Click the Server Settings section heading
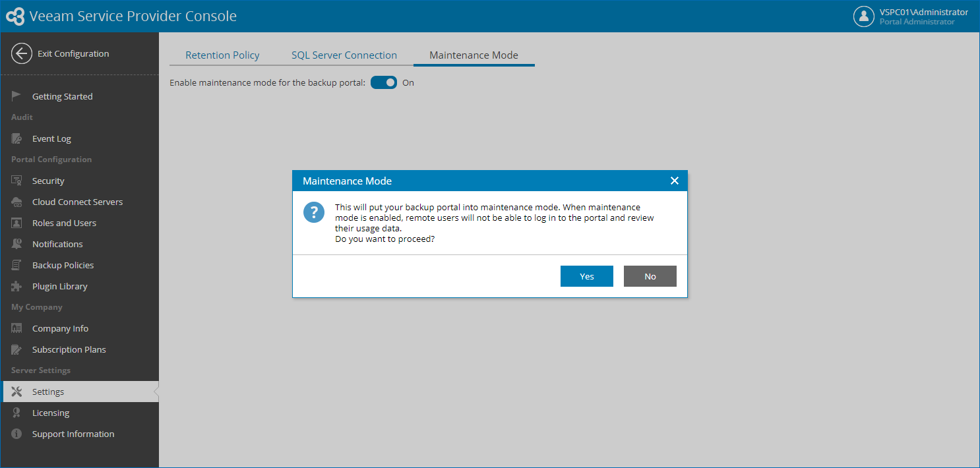The height and width of the screenshot is (468, 980). tap(41, 370)
